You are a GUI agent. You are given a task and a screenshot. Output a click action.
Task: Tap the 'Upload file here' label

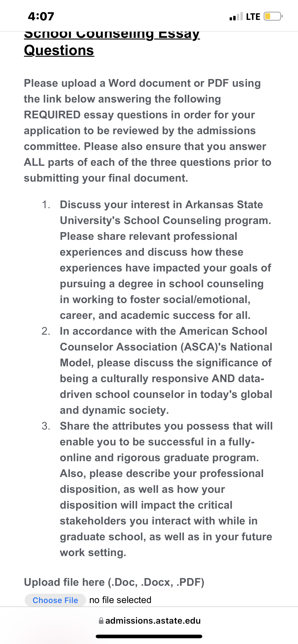tap(114, 582)
